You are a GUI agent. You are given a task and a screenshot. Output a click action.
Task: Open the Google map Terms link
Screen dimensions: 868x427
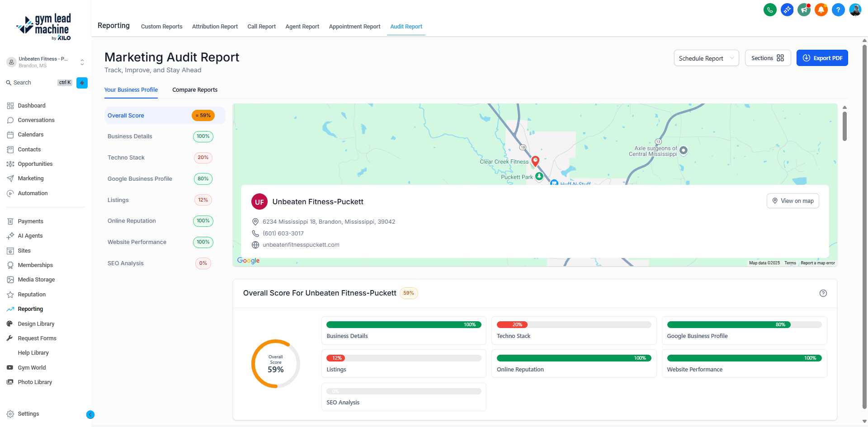point(790,263)
